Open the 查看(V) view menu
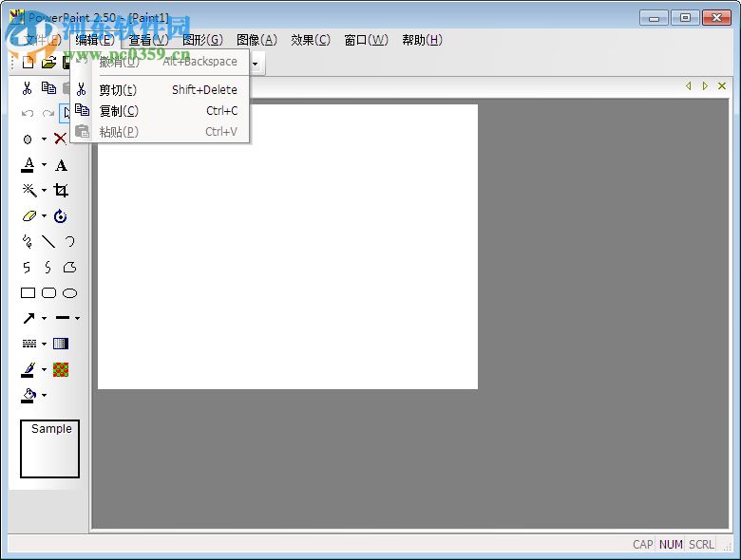Image resolution: width=741 pixels, height=560 pixels. pos(148,40)
